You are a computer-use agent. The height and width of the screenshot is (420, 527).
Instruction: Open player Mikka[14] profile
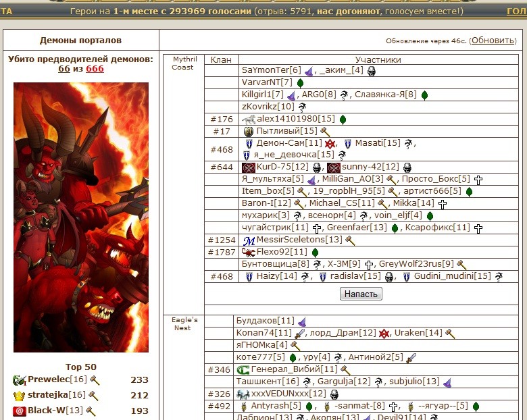click(413, 204)
